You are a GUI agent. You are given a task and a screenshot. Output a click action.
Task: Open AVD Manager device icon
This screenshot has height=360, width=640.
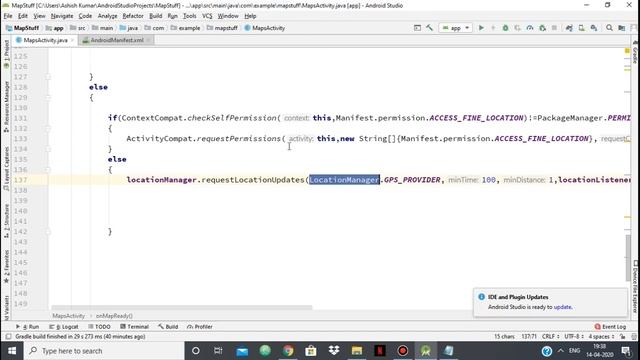(x=581, y=28)
